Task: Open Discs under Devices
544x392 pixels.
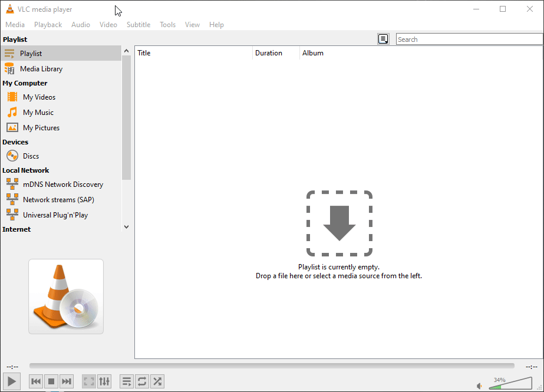Action: pos(29,156)
